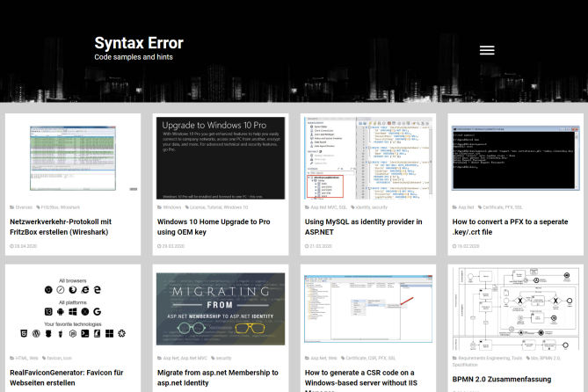588x392 pixels.
Task: Select 'Certificate' tag on PFX convert post
Action: (x=493, y=207)
